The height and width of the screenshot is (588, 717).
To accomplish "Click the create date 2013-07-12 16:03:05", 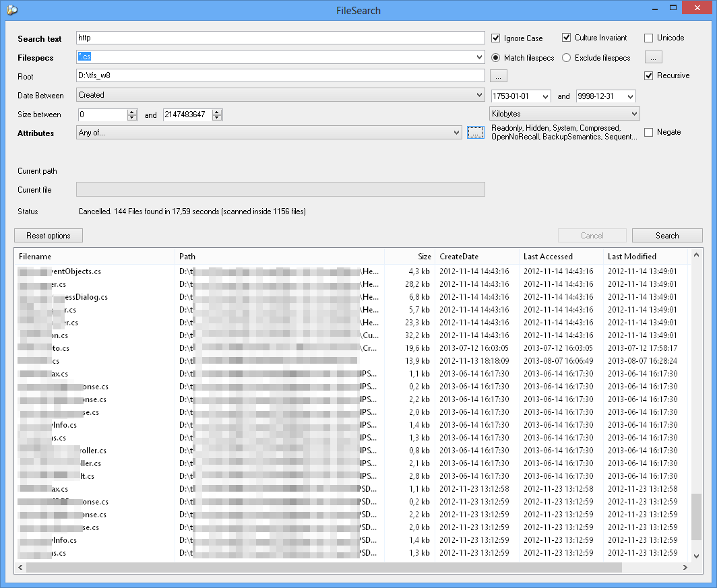I will [474, 348].
